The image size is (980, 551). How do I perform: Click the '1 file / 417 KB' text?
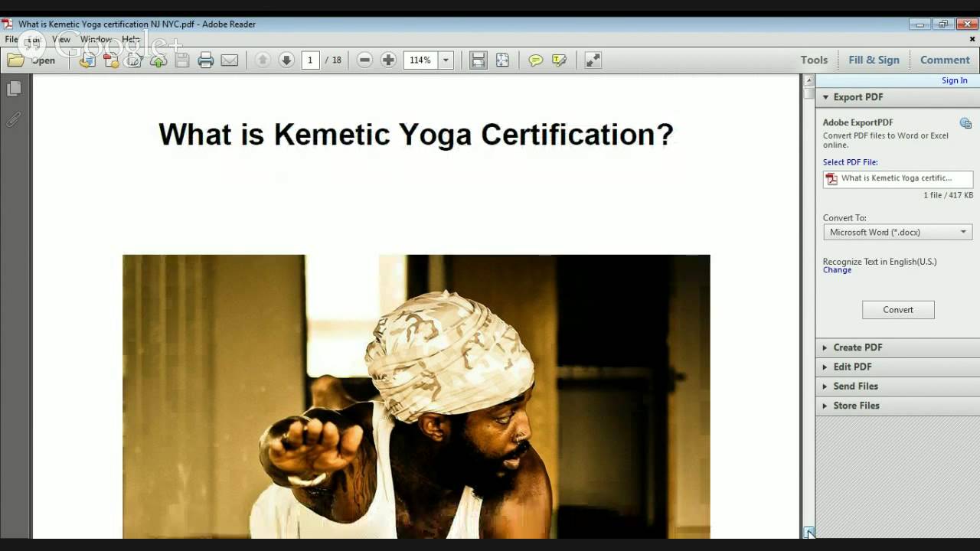tap(948, 196)
